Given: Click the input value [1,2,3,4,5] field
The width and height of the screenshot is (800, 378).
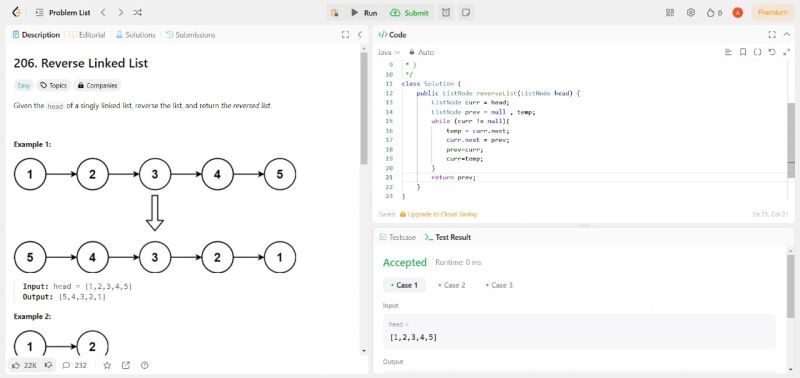Looking at the screenshot, I should click(579, 332).
